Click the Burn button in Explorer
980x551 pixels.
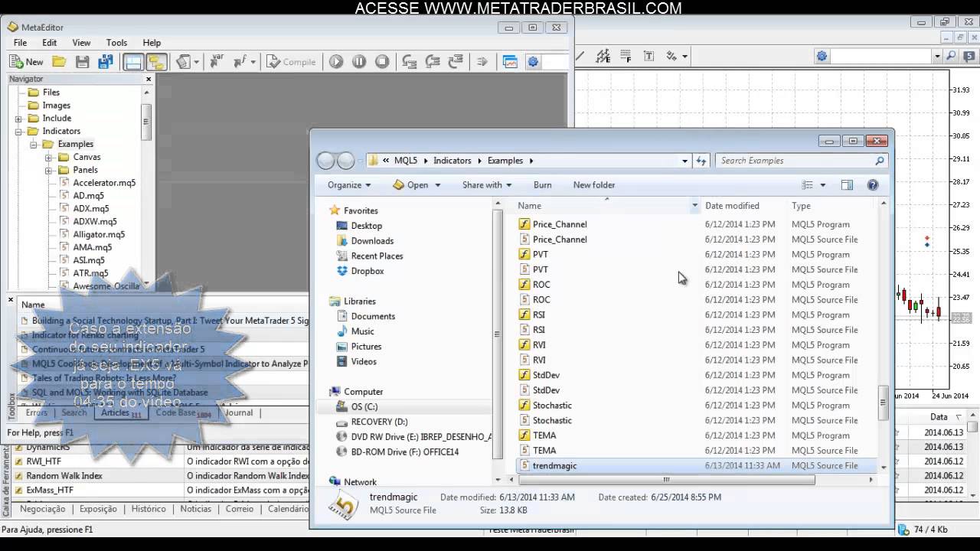542,185
